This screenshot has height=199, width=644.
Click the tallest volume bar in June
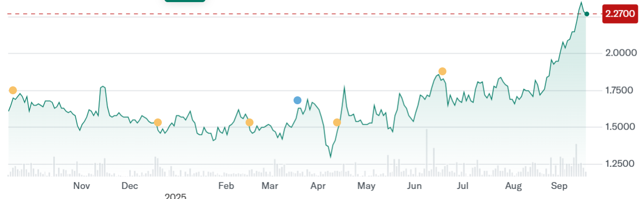426,153
